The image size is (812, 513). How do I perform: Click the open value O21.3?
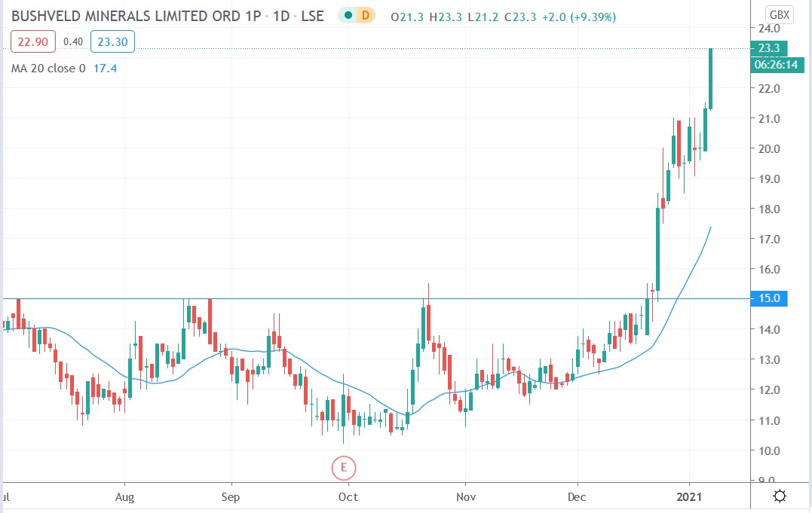[407, 17]
